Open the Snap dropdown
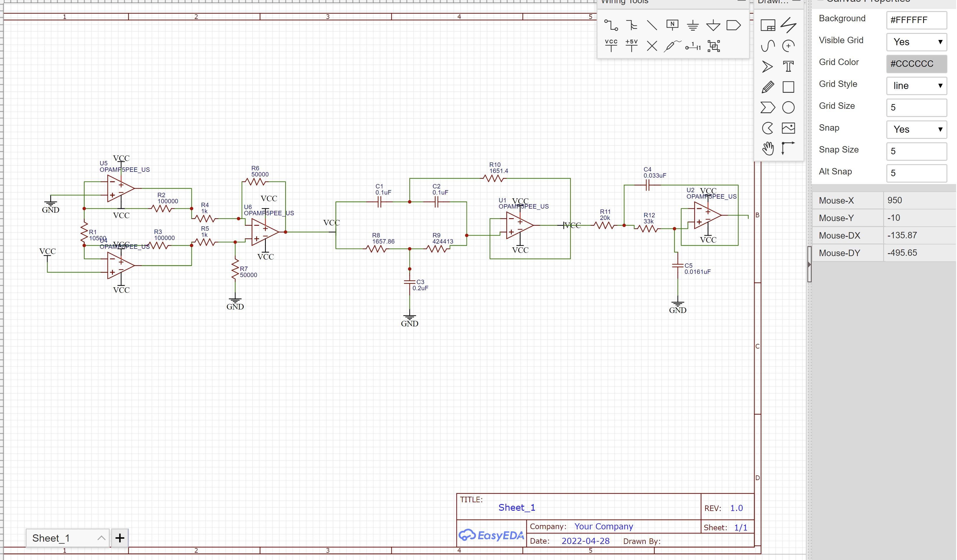Screen dimensions: 957x560 (x=916, y=129)
